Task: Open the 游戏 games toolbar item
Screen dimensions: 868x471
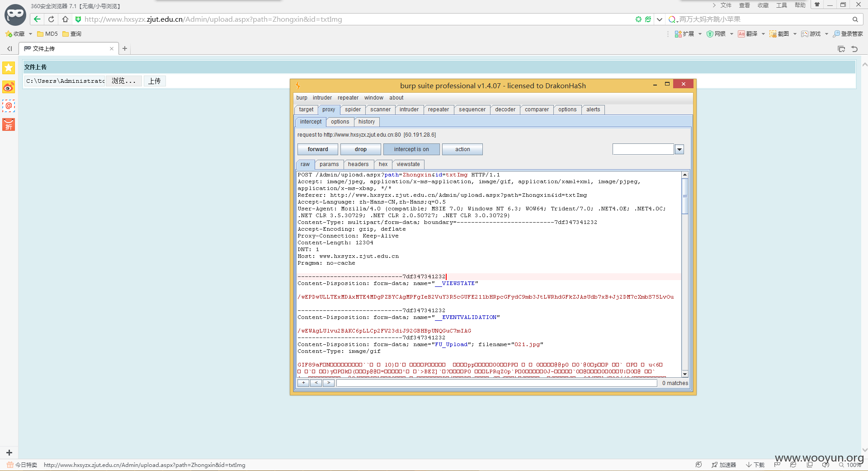Action: [x=811, y=34]
